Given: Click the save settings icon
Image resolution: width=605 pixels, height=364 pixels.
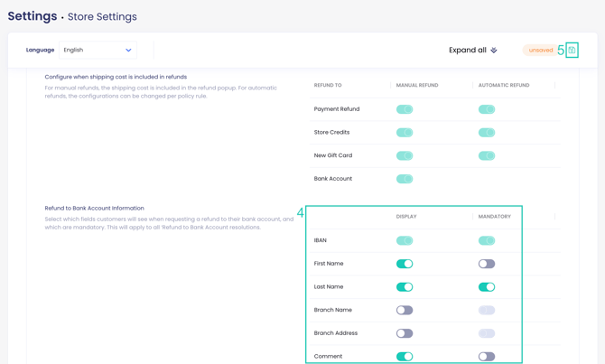Looking at the screenshot, I should pos(572,50).
